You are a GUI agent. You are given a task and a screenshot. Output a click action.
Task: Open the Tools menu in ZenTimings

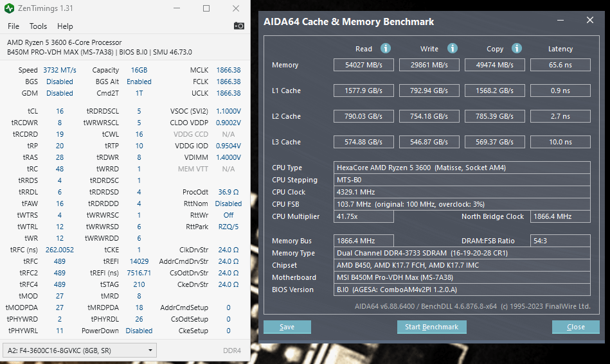tap(38, 26)
